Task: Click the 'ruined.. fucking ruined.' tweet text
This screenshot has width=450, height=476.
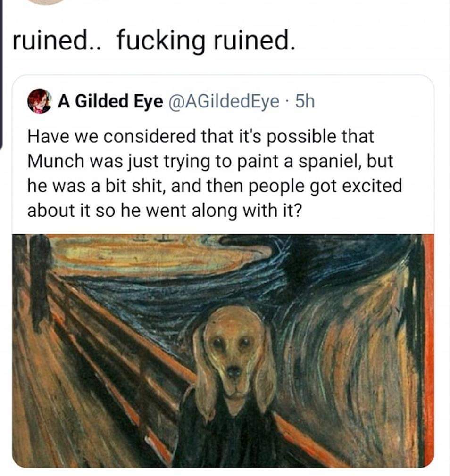Action: click(154, 43)
